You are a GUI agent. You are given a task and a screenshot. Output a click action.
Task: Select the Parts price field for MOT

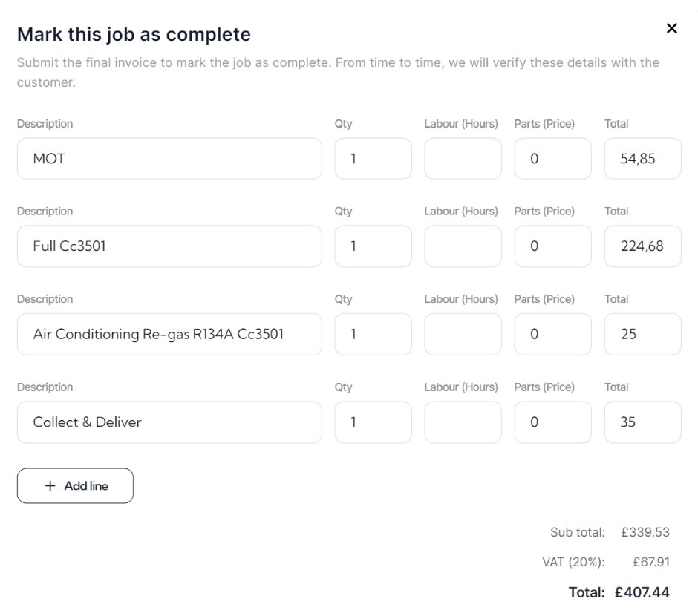pos(553,159)
